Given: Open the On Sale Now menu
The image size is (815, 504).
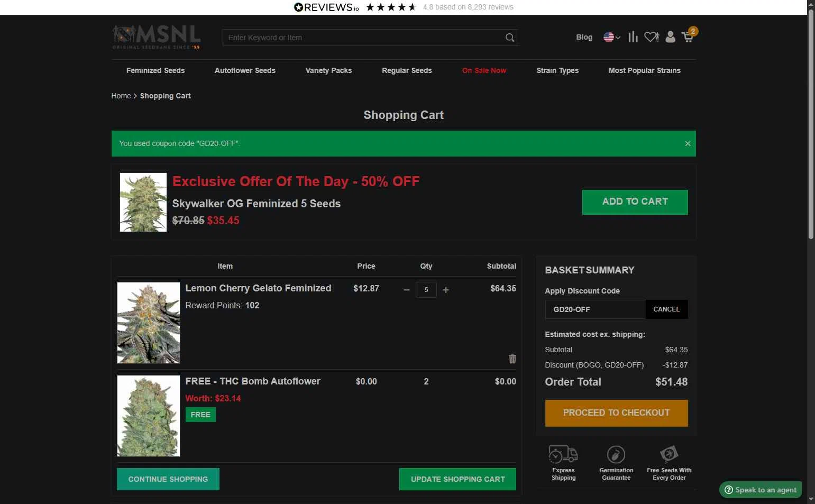Looking at the screenshot, I should (484, 70).
